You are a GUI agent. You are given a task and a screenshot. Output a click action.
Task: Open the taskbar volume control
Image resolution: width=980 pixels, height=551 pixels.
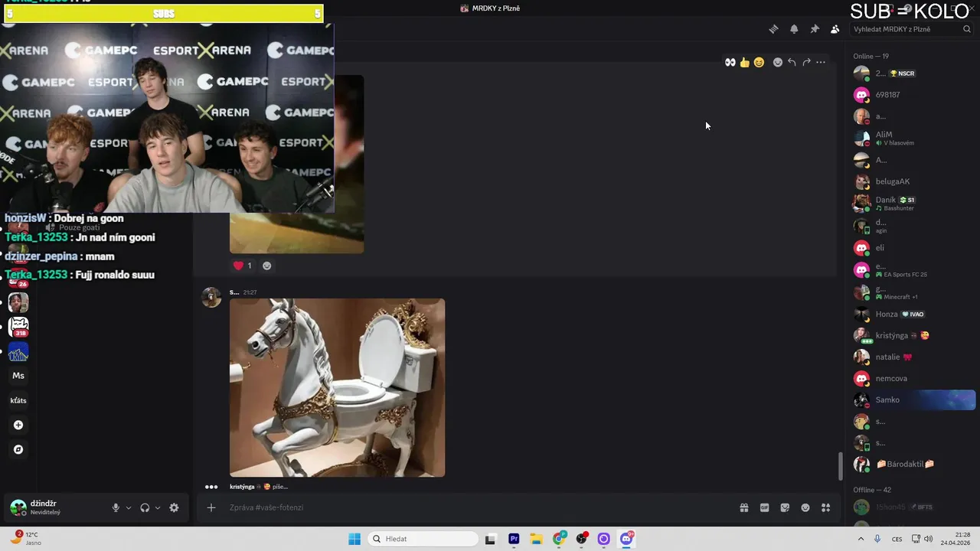click(x=928, y=539)
